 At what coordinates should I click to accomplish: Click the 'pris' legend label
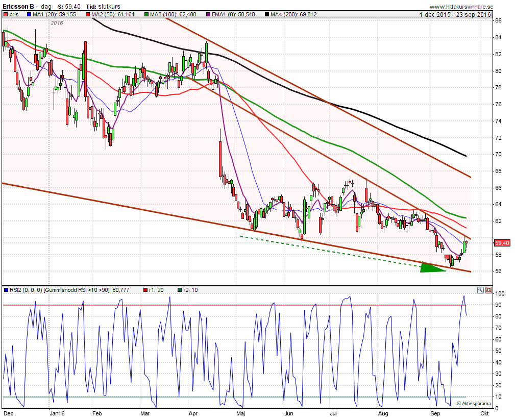pos(14,14)
